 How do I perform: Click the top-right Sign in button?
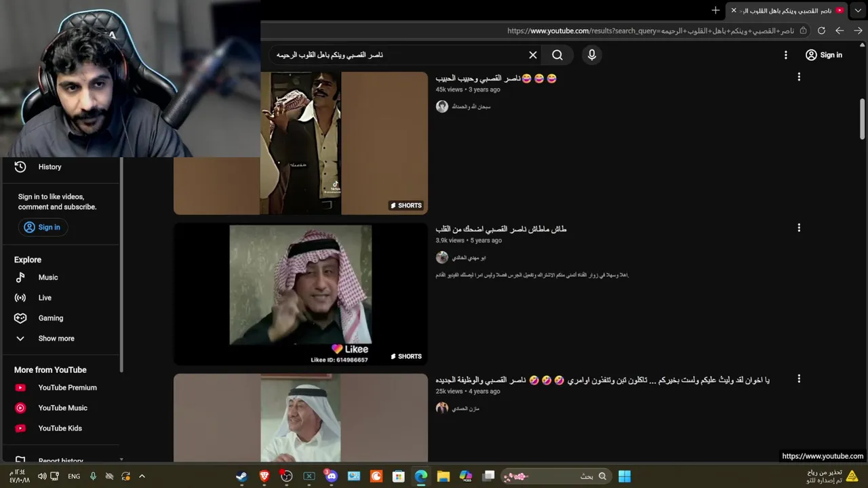coord(823,55)
